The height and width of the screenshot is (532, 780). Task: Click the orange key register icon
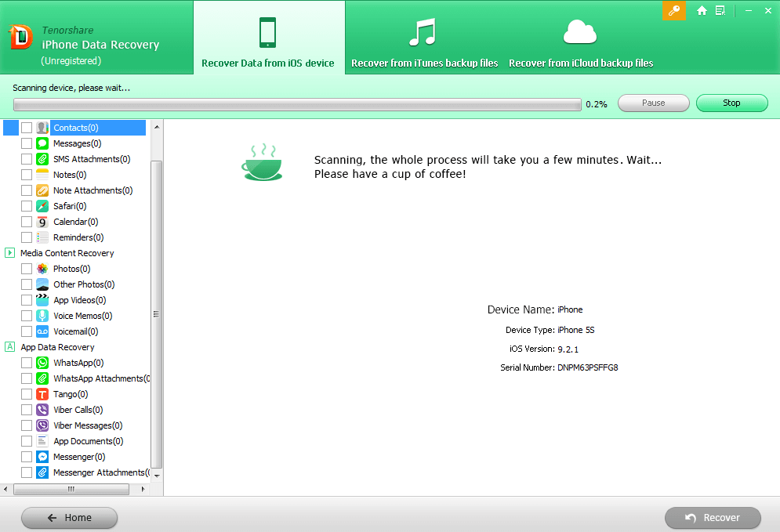click(x=673, y=10)
